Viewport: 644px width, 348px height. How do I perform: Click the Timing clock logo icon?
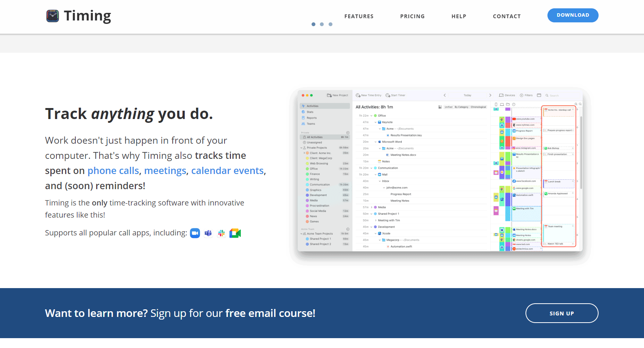[53, 16]
